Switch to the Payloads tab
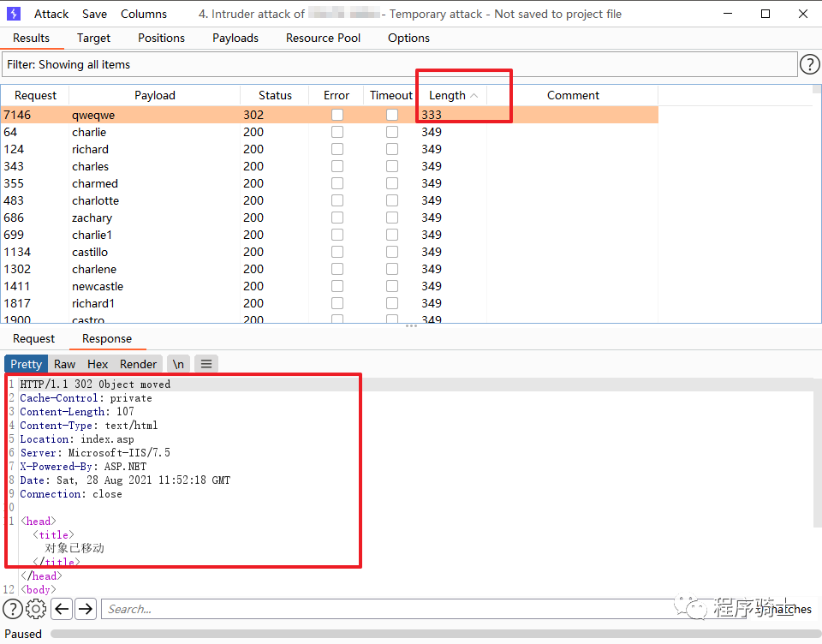The image size is (822, 644). 235,38
